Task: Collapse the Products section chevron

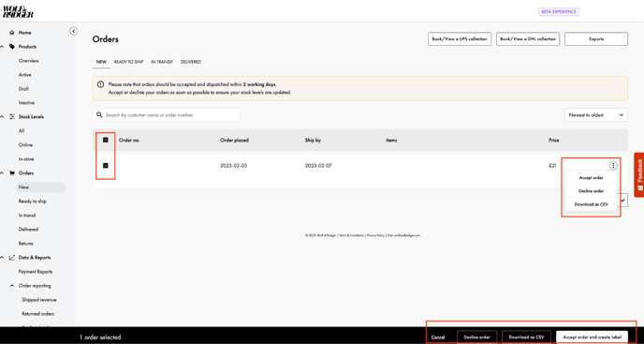Action: (x=3, y=47)
